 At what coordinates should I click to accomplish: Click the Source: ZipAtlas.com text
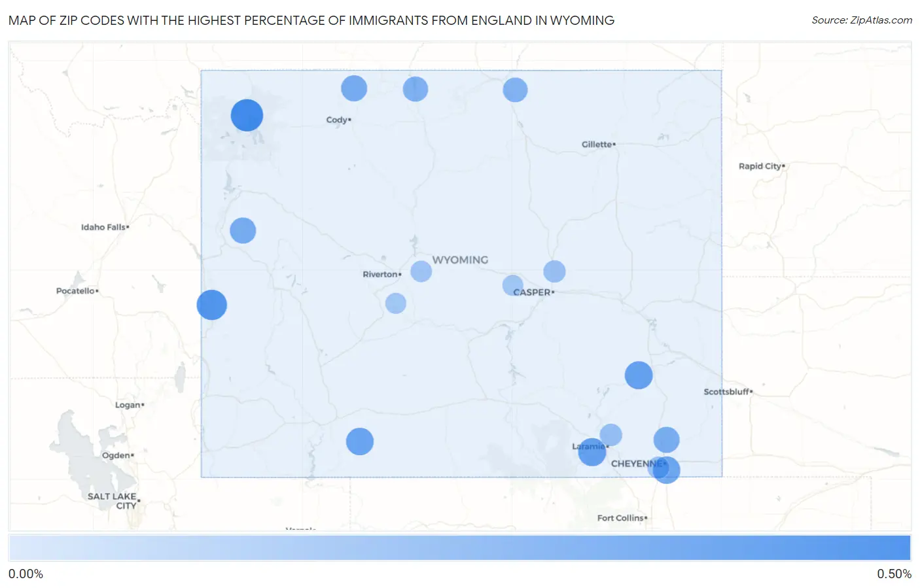pyautogui.click(x=862, y=20)
